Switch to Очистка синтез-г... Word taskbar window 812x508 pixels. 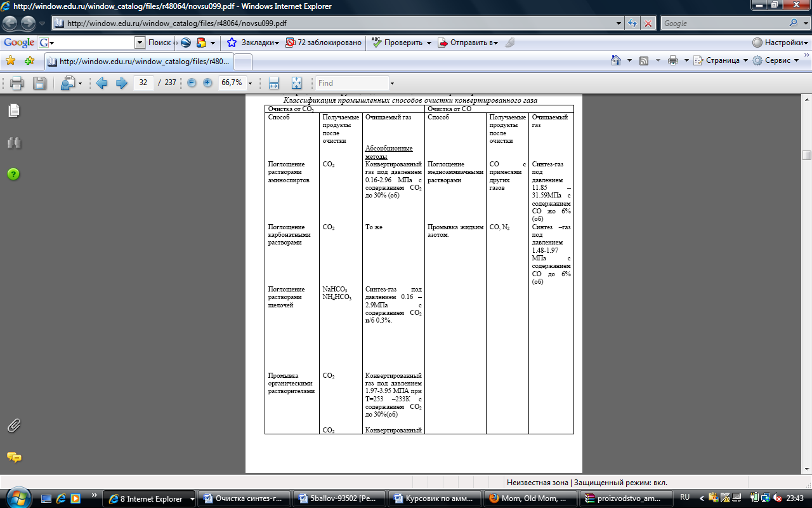pos(245,498)
